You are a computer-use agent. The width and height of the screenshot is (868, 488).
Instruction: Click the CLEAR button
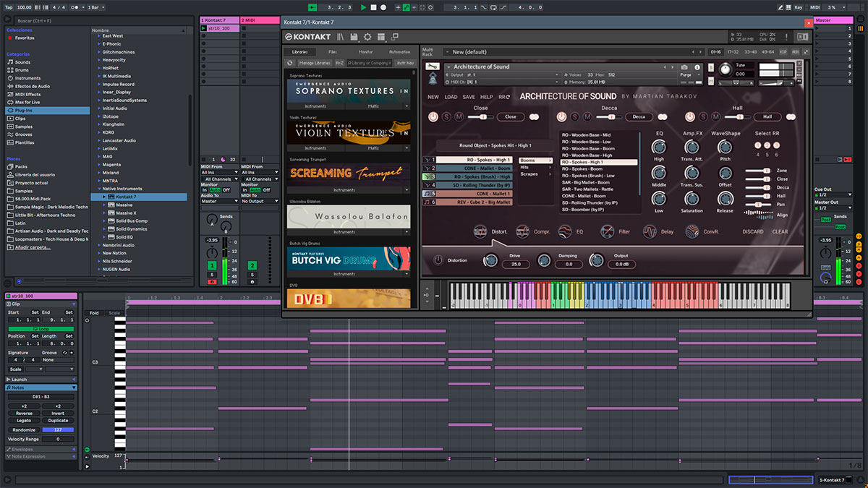780,232
